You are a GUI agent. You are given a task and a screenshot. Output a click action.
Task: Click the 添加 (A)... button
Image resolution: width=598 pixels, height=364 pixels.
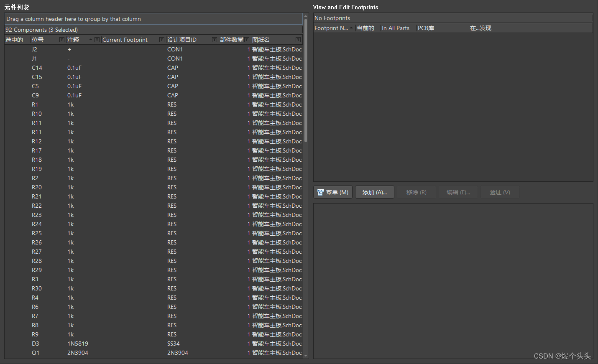coord(375,192)
